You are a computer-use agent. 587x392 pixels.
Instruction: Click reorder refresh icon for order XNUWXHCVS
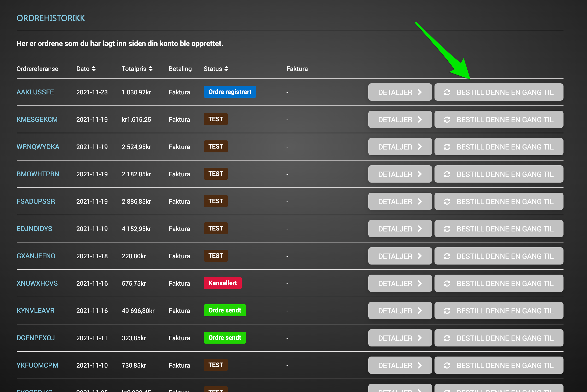click(447, 283)
